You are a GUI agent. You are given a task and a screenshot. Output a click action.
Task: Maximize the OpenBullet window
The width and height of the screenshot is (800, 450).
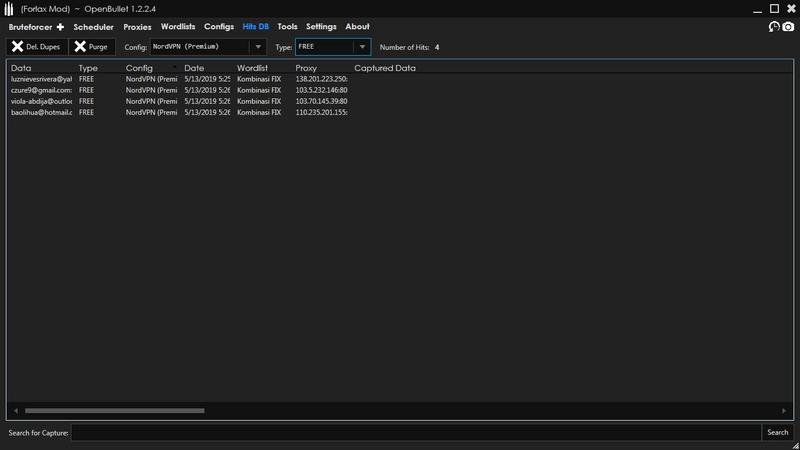pos(774,9)
